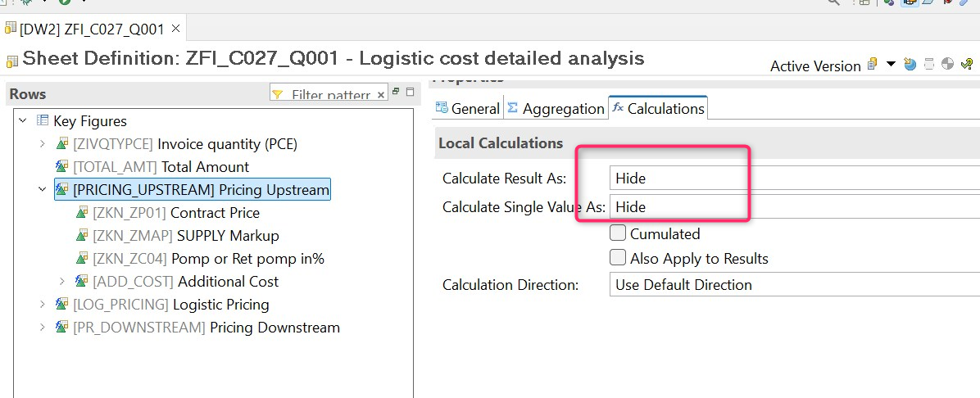The height and width of the screenshot is (398, 980).
Task: Maximize the Rows panel
Action: [x=410, y=93]
